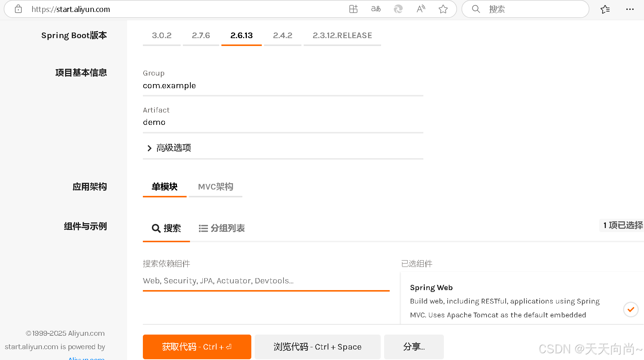644x360 pixels.
Task: Open the split screen icon in browser toolbar
Action: point(353,9)
